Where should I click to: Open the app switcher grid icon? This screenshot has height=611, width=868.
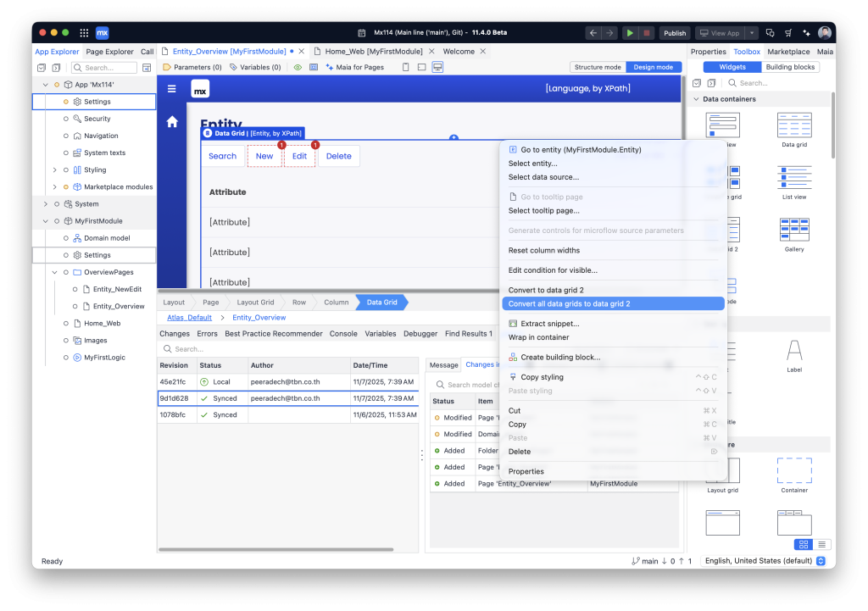[x=84, y=33]
